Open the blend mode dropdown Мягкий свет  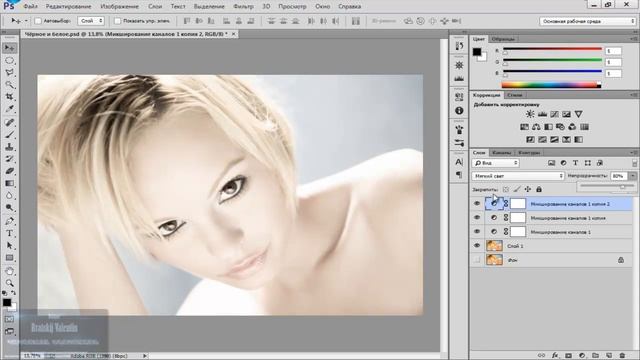pos(518,176)
